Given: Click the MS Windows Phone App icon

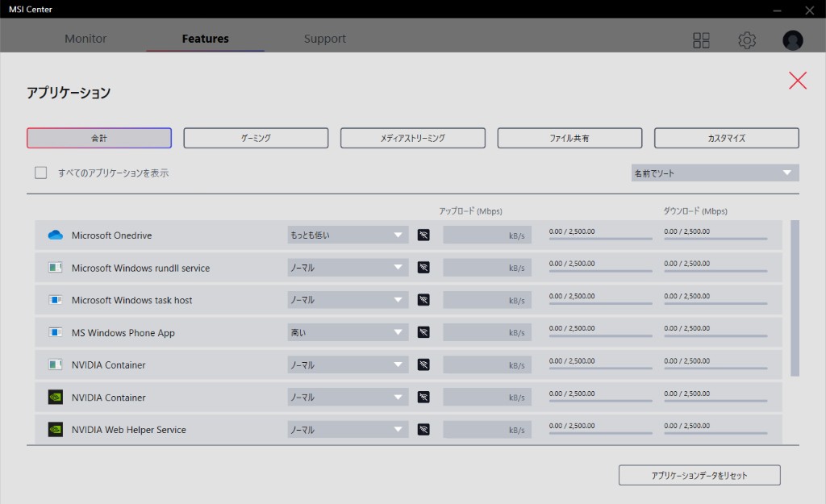Looking at the screenshot, I should pyautogui.click(x=55, y=332).
